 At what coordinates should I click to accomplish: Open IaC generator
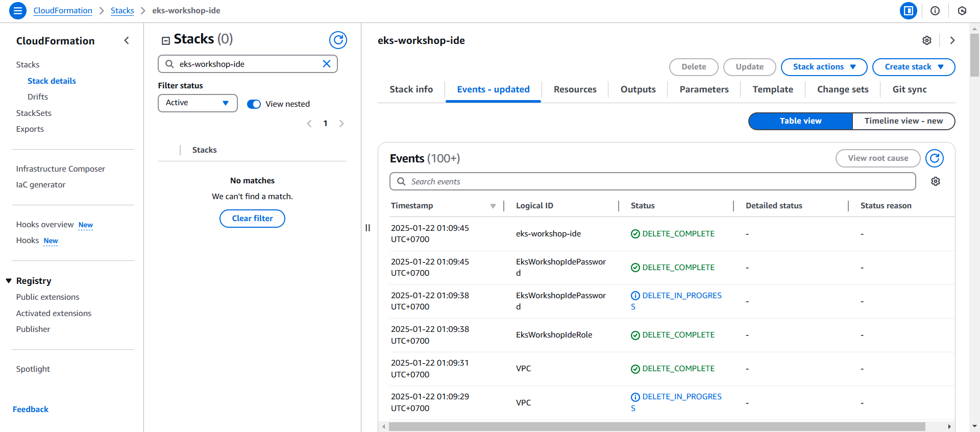(x=41, y=185)
